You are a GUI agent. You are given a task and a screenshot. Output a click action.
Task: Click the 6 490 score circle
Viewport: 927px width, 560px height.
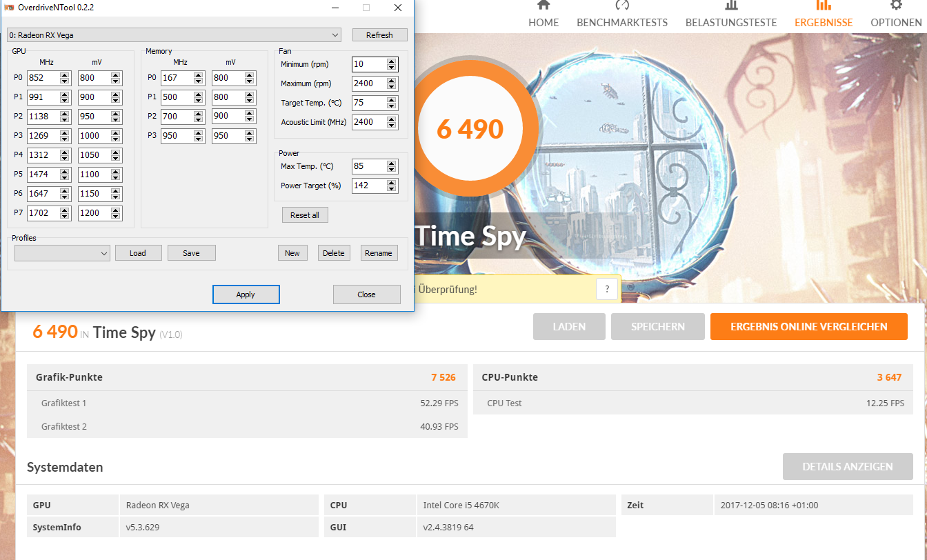(x=470, y=129)
